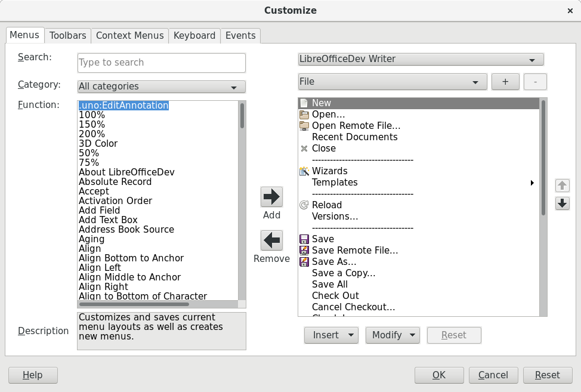This screenshot has height=392, width=581.
Task: Select 'Address Book Source' in function list
Action: pyautogui.click(x=126, y=229)
